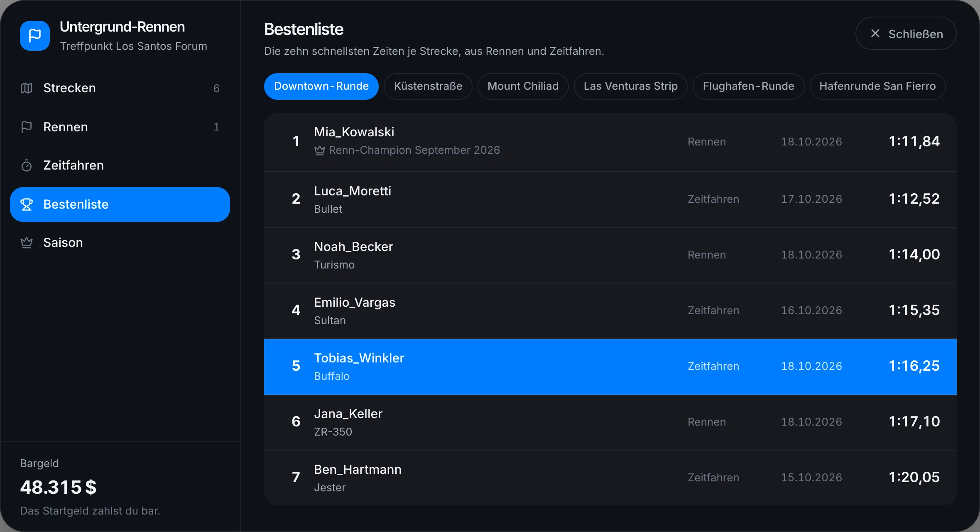Screen dimensions: 980x532
Task: Switch to the Las Venturas Strip tab
Action: click(631, 86)
